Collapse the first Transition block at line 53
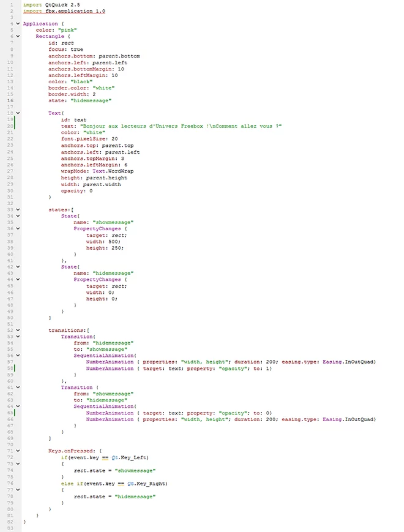Screen dimensions: 404x532 (x=18, y=337)
